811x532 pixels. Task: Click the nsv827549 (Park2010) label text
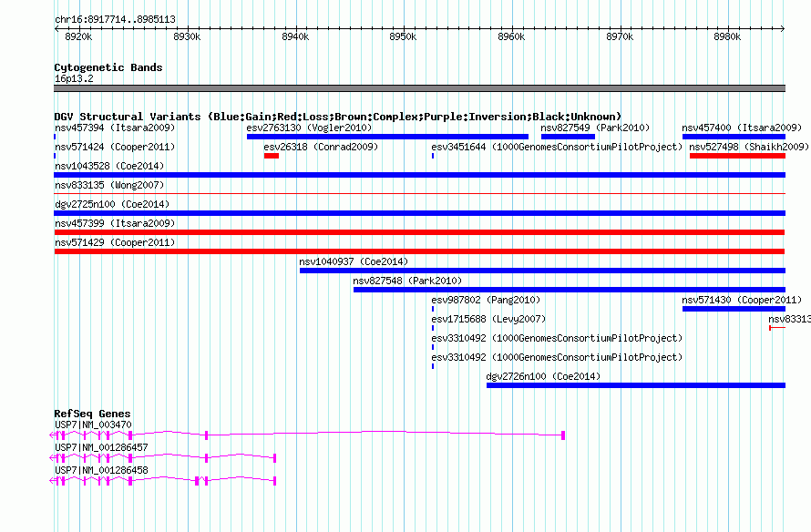coord(595,128)
